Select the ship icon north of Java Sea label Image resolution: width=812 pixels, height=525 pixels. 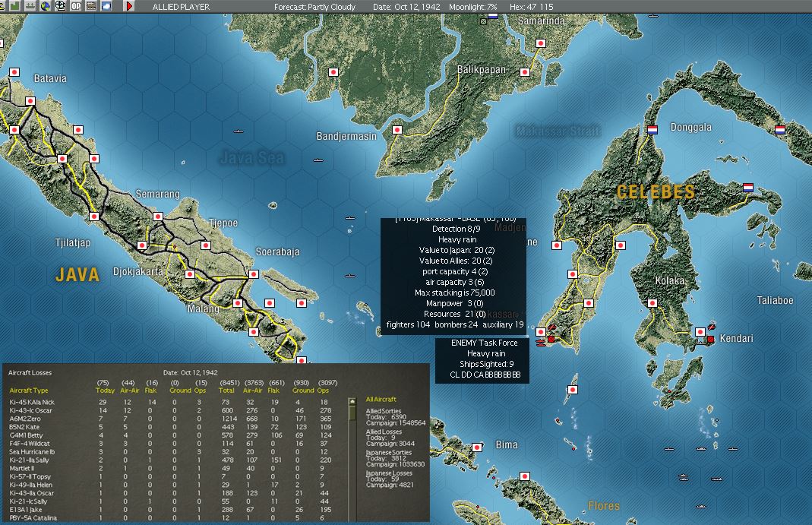pos(239,131)
